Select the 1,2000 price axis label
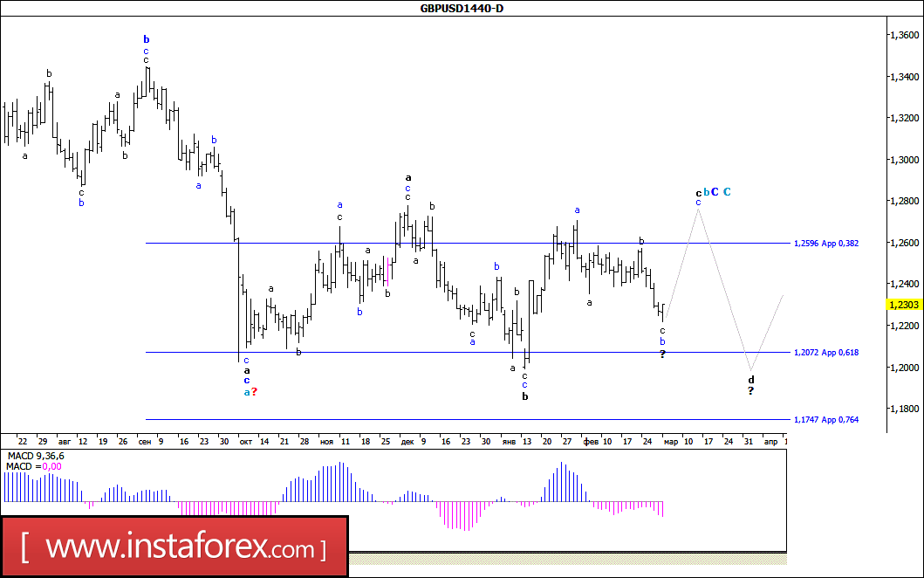Viewport: 924px width, 578px height. [905, 368]
